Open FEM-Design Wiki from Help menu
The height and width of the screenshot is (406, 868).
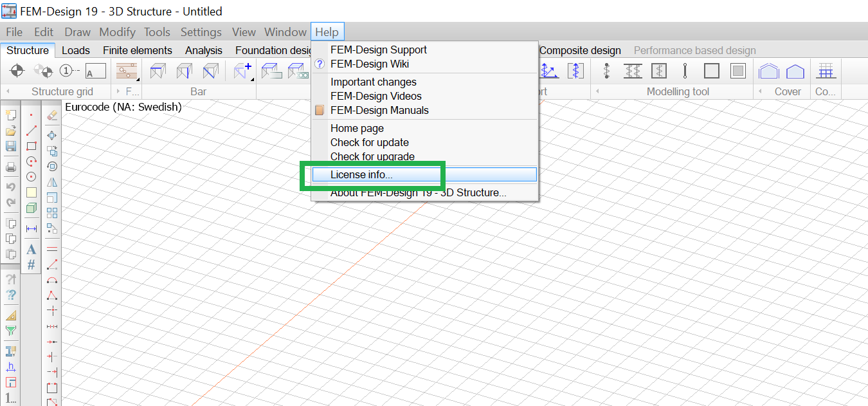point(424,64)
